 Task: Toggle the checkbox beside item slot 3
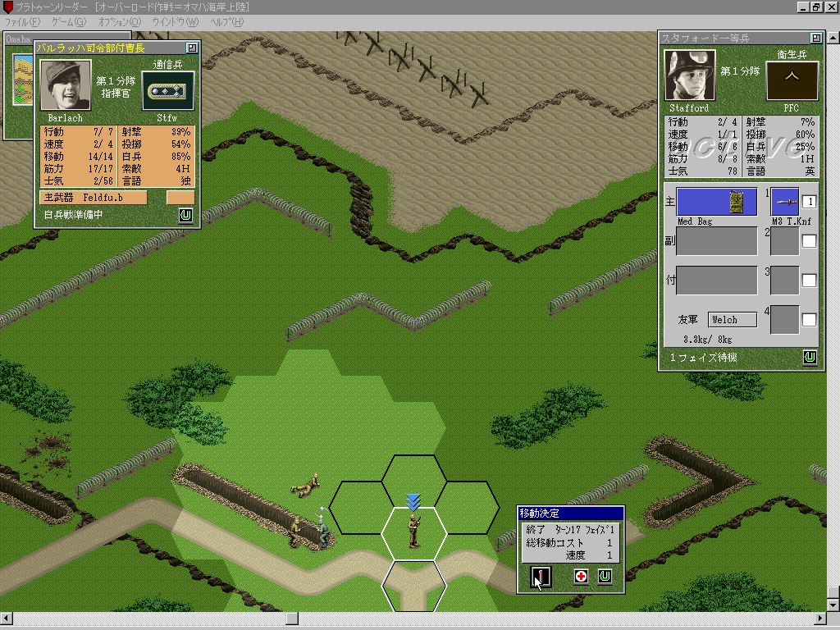[809, 281]
